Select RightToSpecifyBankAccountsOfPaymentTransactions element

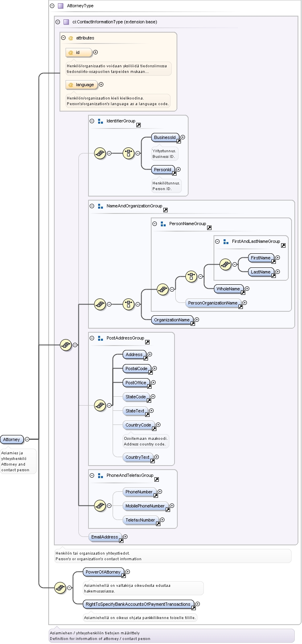tap(138, 604)
